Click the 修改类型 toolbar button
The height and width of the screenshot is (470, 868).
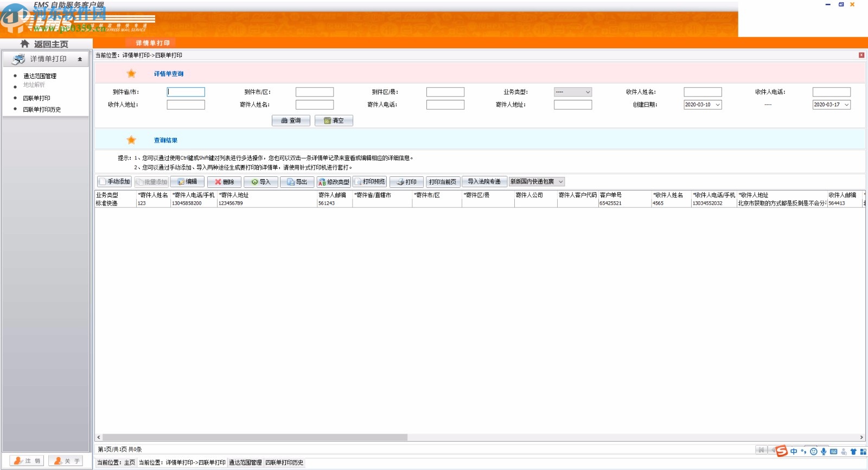(334, 182)
